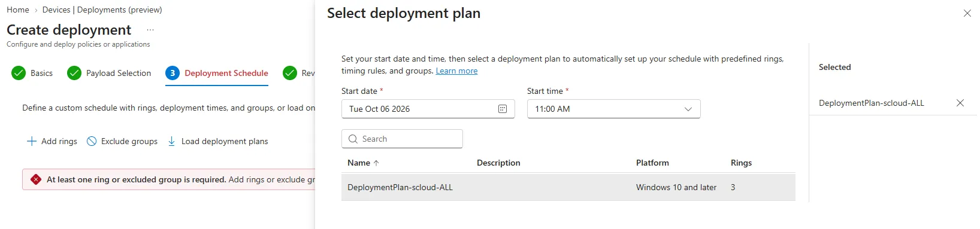Focus the deployment plan Search field
Screen dimensions: 980x229
click(x=402, y=139)
